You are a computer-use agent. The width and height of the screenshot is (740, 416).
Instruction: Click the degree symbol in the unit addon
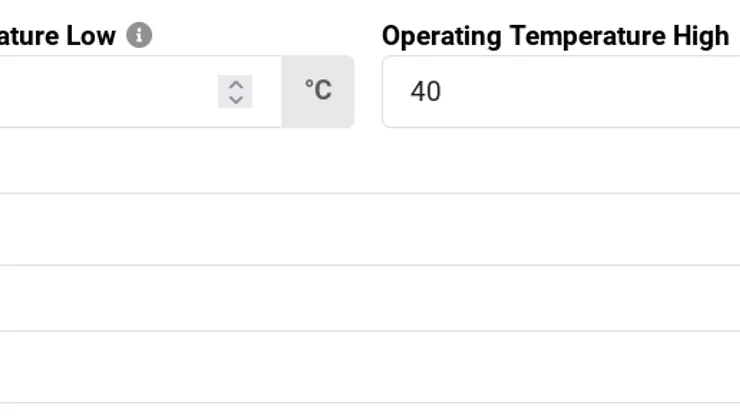(x=309, y=84)
